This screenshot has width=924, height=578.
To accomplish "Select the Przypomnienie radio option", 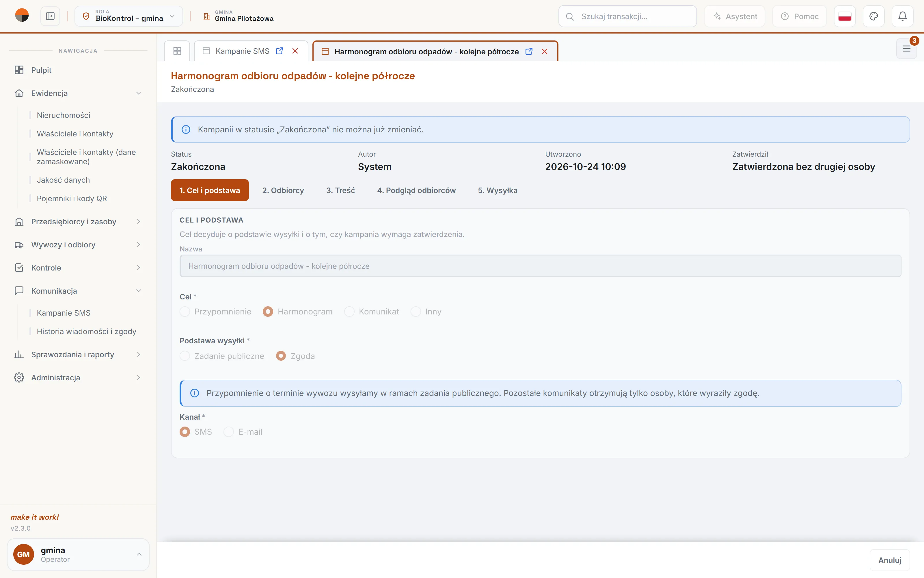I will 185,312.
